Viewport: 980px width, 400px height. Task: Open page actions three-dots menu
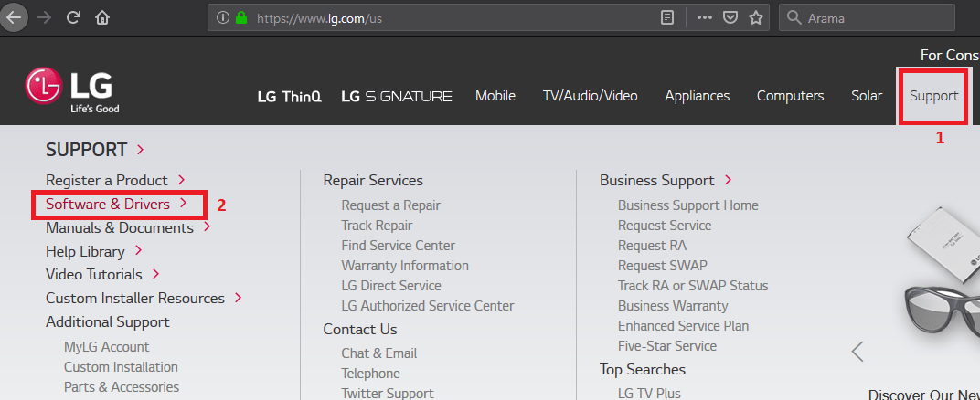pyautogui.click(x=704, y=17)
